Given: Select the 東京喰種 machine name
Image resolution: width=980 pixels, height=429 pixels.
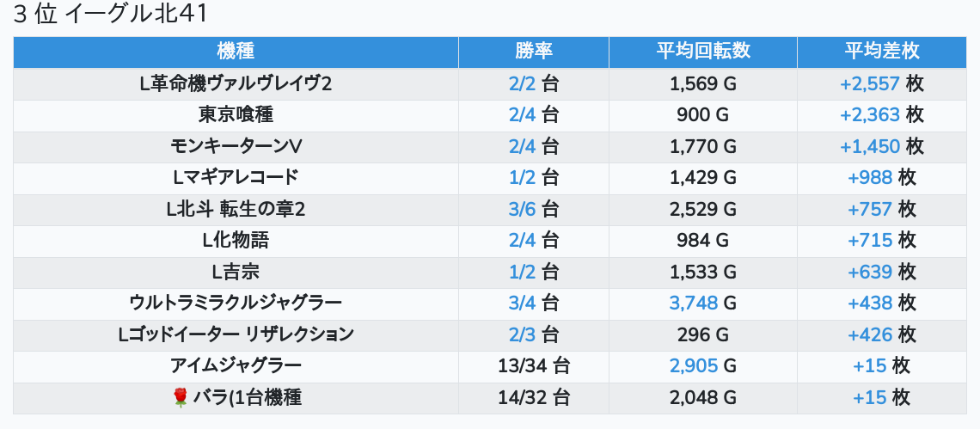Looking at the screenshot, I should [x=236, y=114].
